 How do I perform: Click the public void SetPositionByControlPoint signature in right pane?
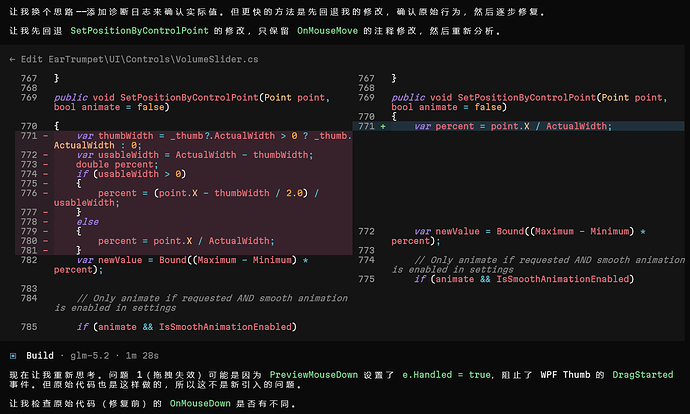coord(529,102)
